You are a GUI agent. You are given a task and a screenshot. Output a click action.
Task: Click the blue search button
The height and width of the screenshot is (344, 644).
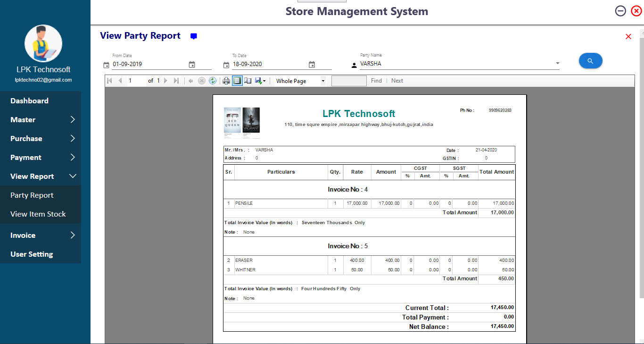[x=590, y=61]
